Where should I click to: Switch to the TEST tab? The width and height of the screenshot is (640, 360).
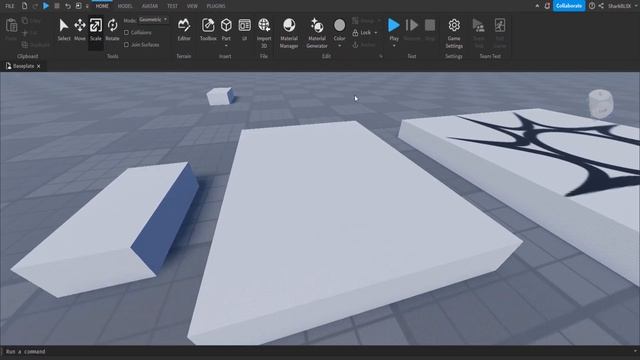172,6
